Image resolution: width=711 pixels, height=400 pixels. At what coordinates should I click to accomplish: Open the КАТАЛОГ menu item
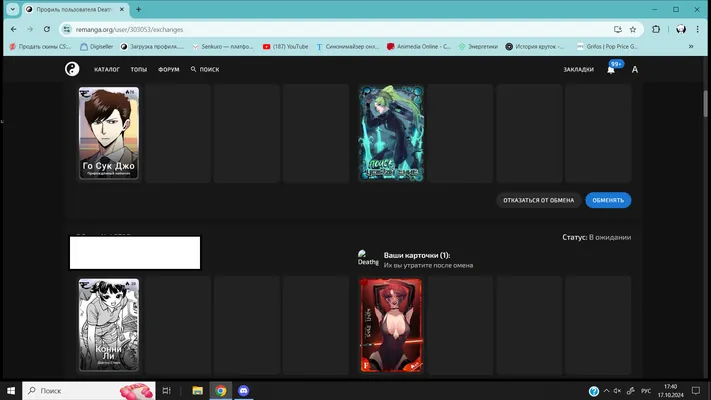click(x=107, y=69)
